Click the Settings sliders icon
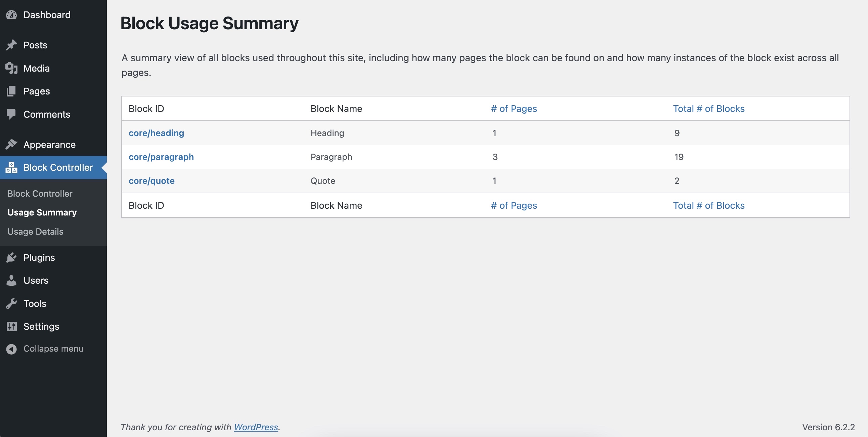868x437 pixels. [11, 326]
